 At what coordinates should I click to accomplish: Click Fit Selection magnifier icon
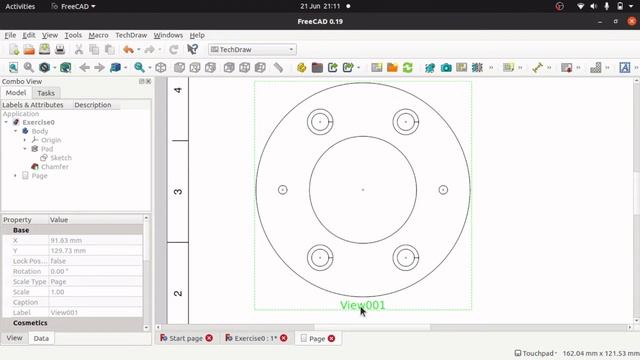tap(29, 67)
